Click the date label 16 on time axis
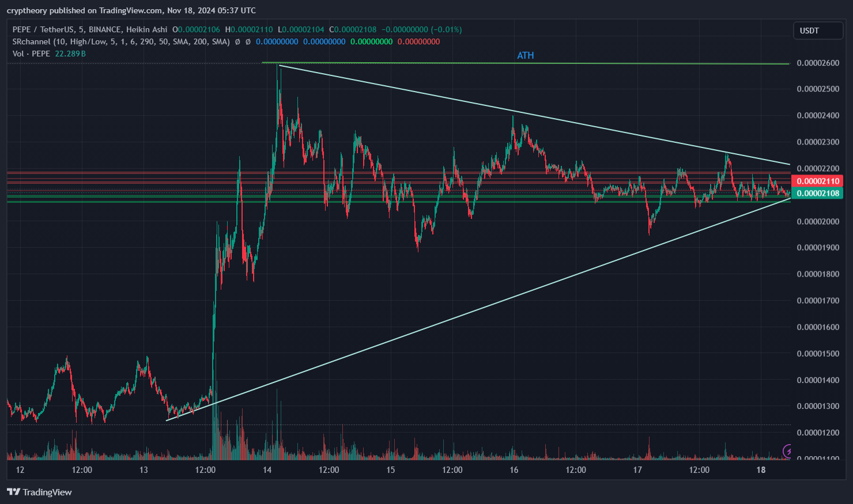This screenshot has width=853, height=504. [x=514, y=470]
